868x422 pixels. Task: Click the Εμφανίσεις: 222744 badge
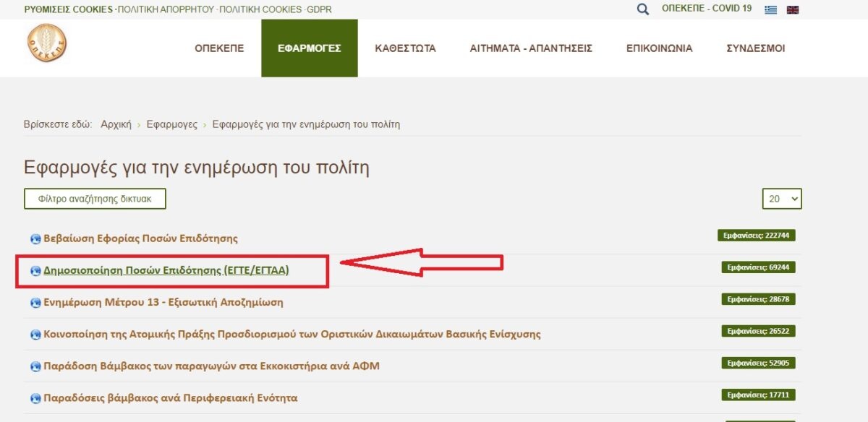coord(757,236)
